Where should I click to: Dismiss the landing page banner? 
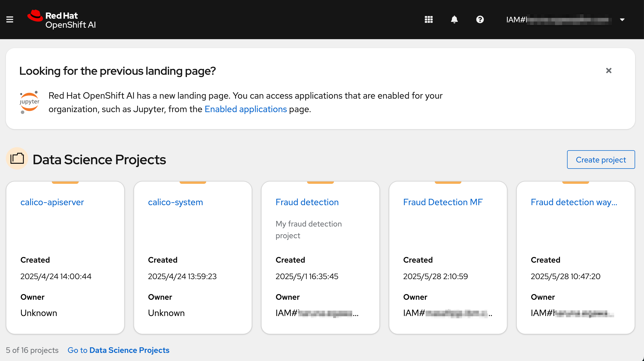click(x=609, y=70)
